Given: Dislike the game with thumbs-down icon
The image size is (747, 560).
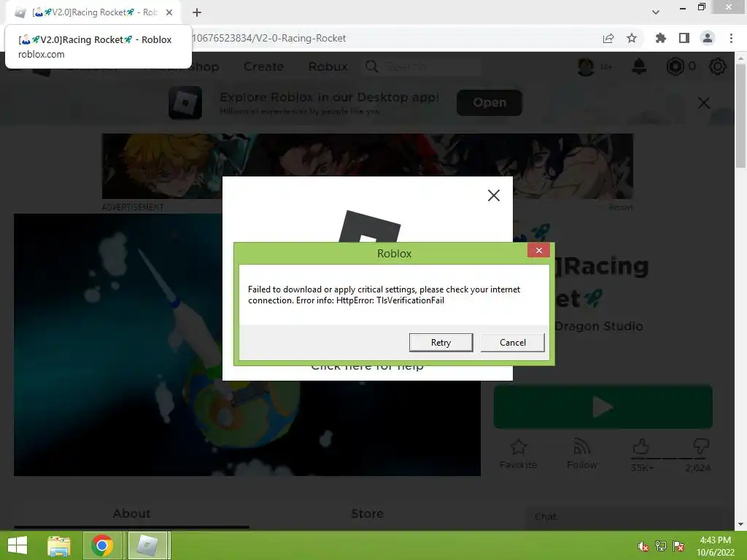Looking at the screenshot, I should pyautogui.click(x=701, y=447).
